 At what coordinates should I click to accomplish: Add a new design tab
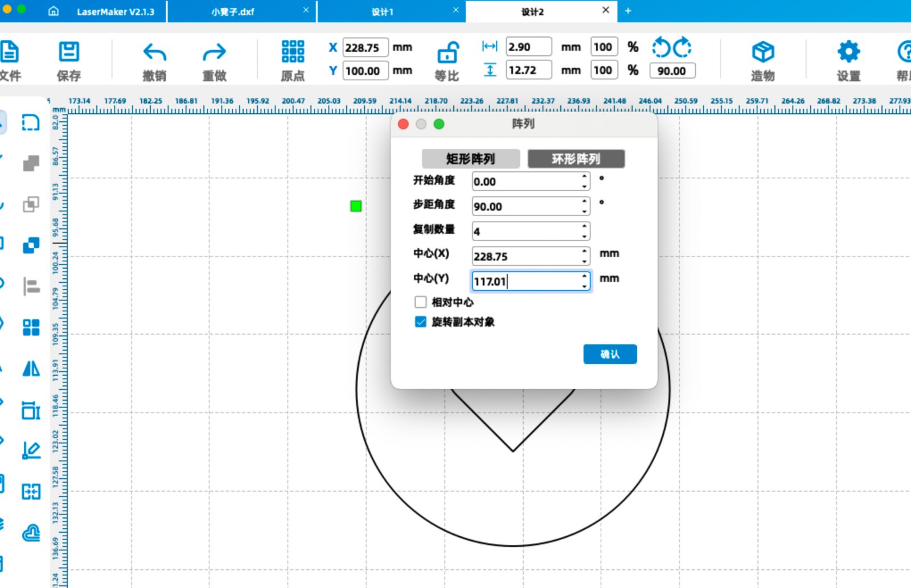628,11
